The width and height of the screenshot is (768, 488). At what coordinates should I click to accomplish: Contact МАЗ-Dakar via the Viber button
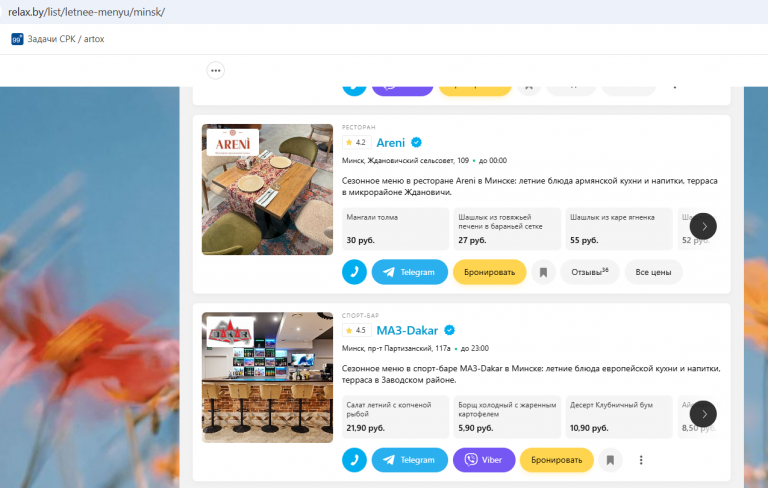click(x=484, y=460)
